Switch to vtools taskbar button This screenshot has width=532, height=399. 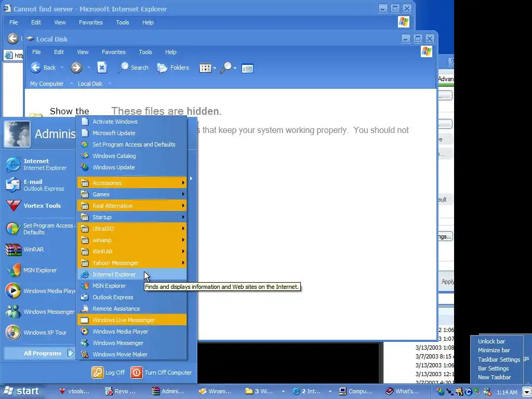click(x=74, y=392)
